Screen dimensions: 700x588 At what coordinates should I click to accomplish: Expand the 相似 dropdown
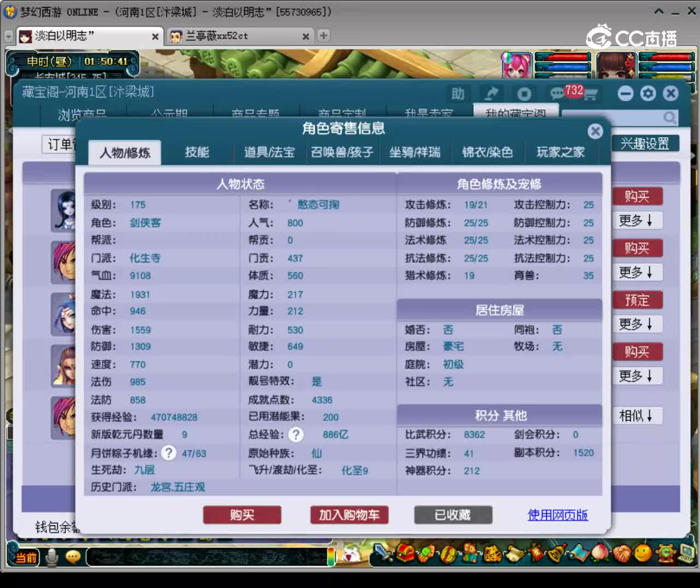tap(637, 416)
